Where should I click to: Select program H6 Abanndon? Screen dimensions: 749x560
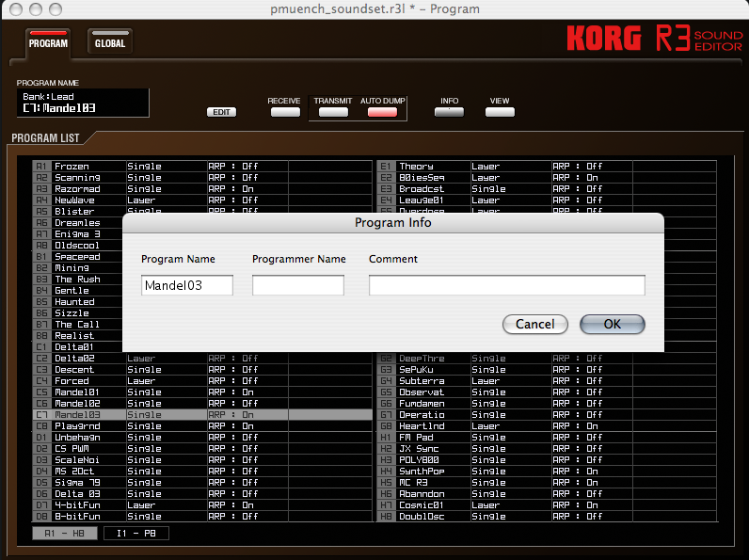pos(547,494)
